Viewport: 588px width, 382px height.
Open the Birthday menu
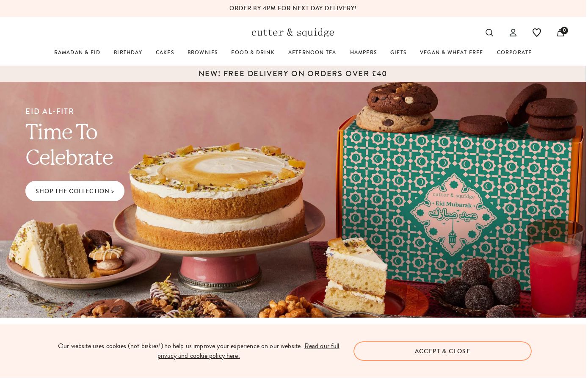(128, 53)
